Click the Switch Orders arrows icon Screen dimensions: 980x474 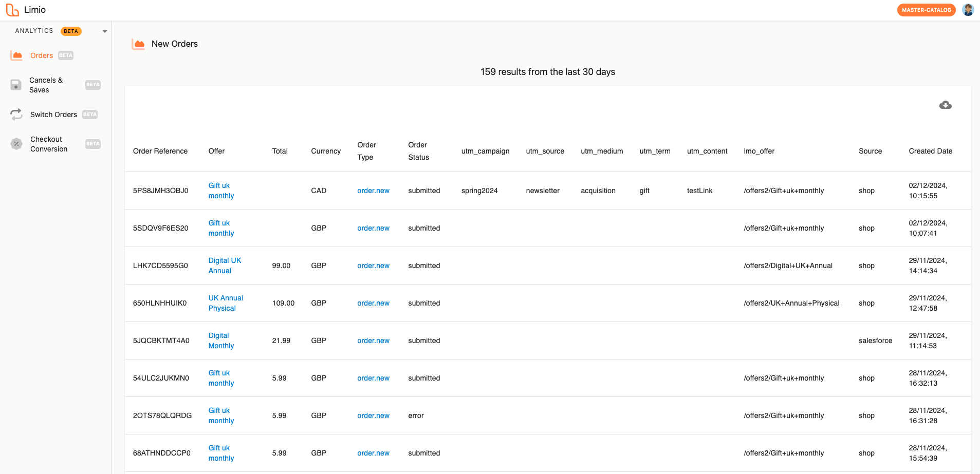[x=16, y=115]
